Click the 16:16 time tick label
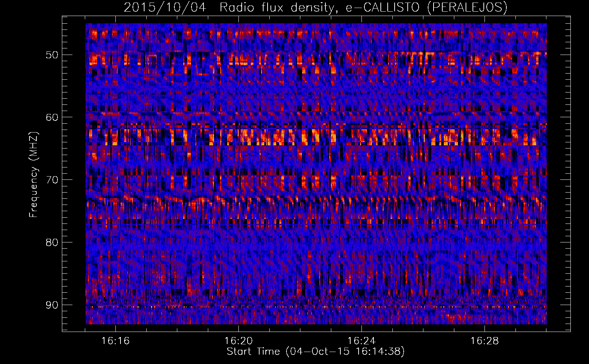This screenshot has height=364, width=589. coord(115,341)
